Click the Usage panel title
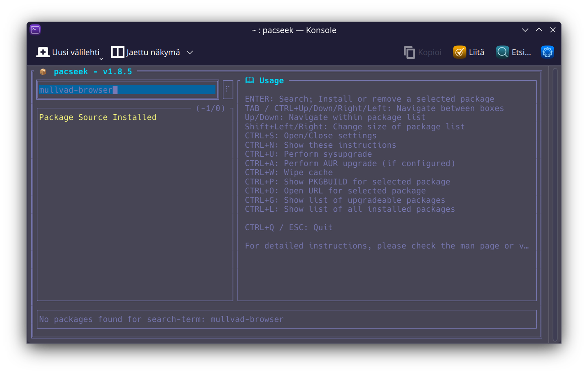The height and width of the screenshot is (375, 588). pyautogui.click(x=271, y=80)
